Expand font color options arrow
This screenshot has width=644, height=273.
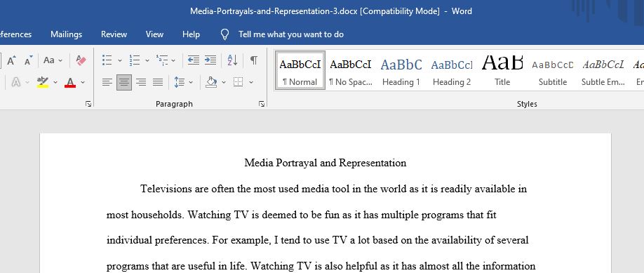pyautogui.click(x=83, y=83)
